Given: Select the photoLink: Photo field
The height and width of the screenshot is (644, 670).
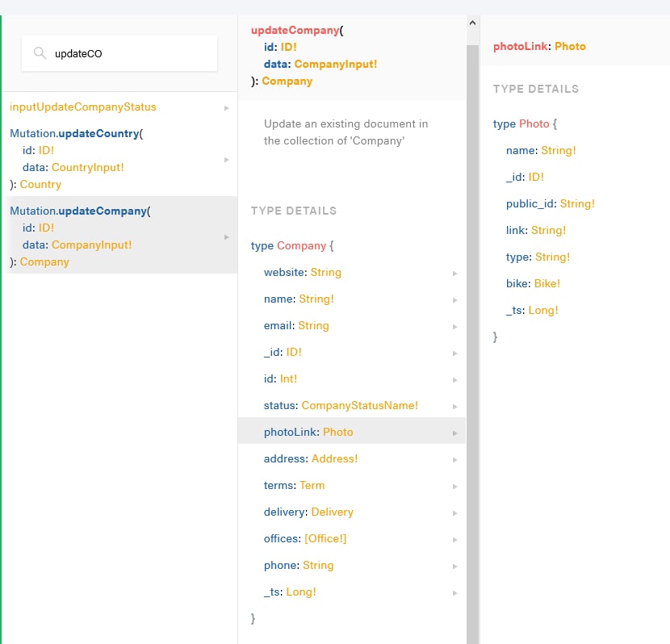Looking at the screenshot, I should pyautogui.click(x=352, y=430).
